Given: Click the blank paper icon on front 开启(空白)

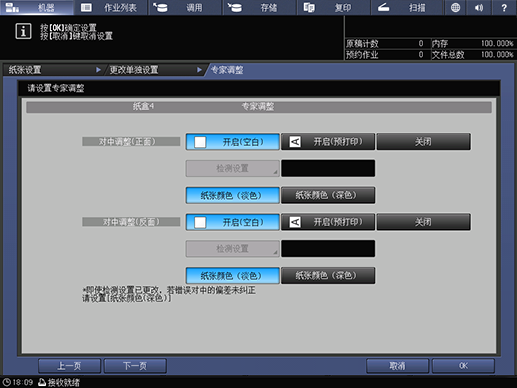Looking at the screenshot, I should 200,142.
